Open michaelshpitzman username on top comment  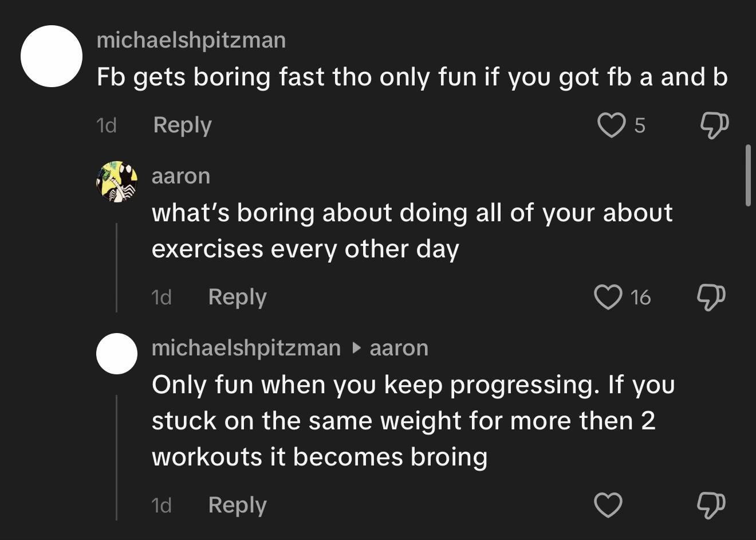point(191,40)
